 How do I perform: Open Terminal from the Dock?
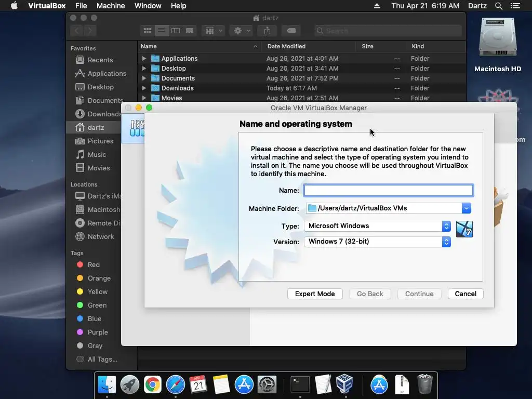tap(300, 384)
